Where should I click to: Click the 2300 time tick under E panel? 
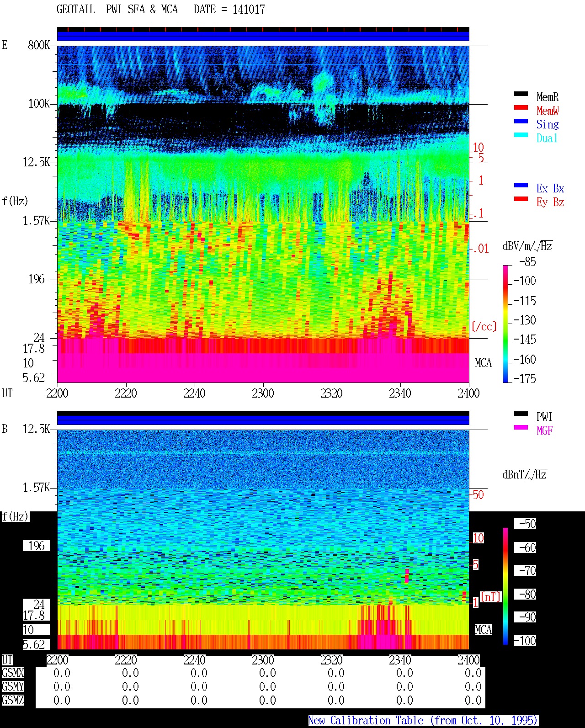pos(263,393)
